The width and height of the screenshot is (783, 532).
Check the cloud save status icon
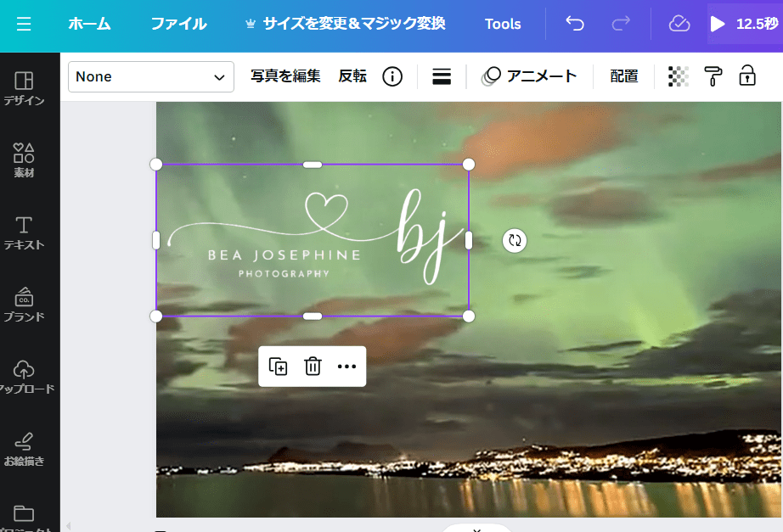tap(679, 24)
